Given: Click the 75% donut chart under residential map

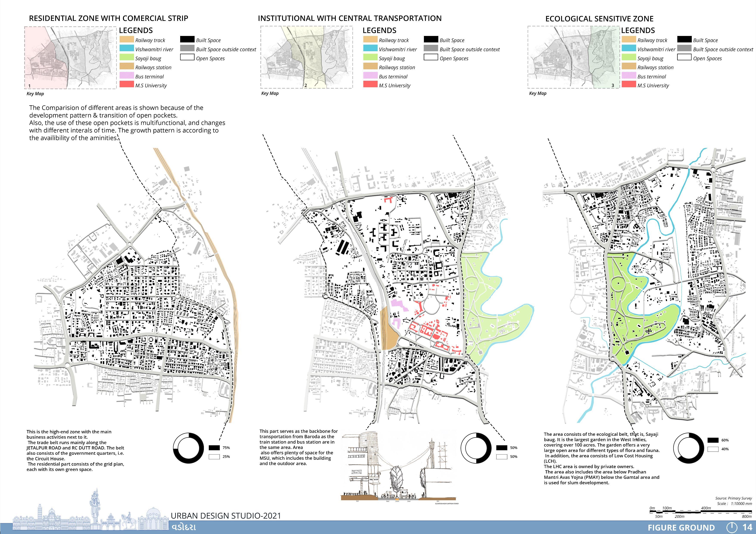Looking at the screenshot, I should click(x=188, y=449).
